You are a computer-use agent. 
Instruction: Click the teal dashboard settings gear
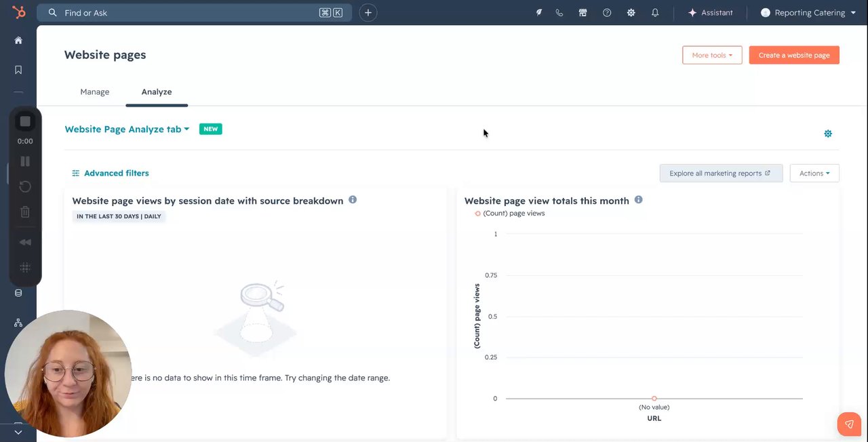click(828, 134)
